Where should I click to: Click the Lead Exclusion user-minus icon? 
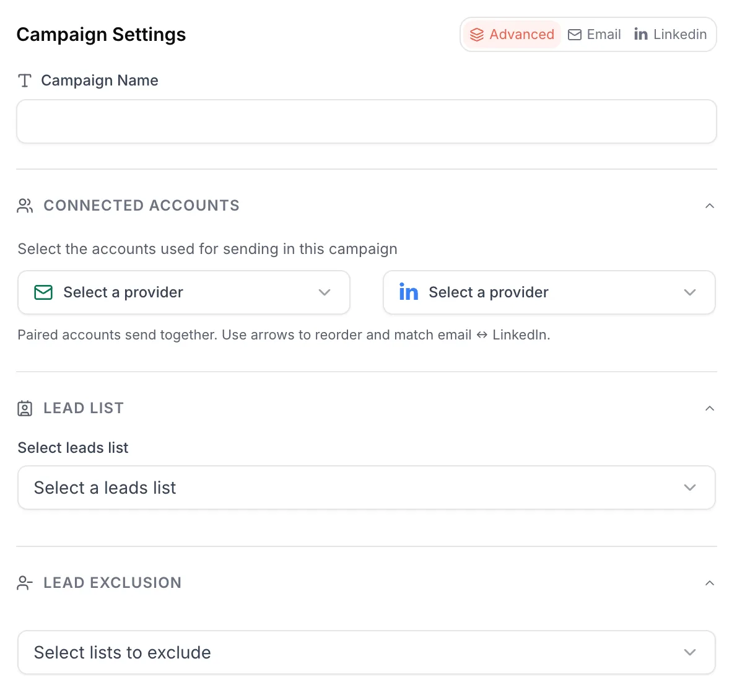[25, 583]
